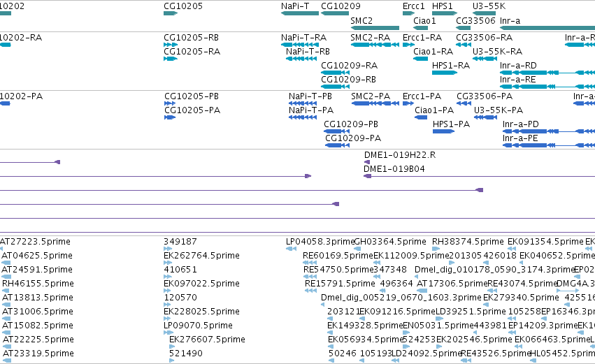Click EST EK228025.5prime
595x364 pixels.
tap(168, 319)
